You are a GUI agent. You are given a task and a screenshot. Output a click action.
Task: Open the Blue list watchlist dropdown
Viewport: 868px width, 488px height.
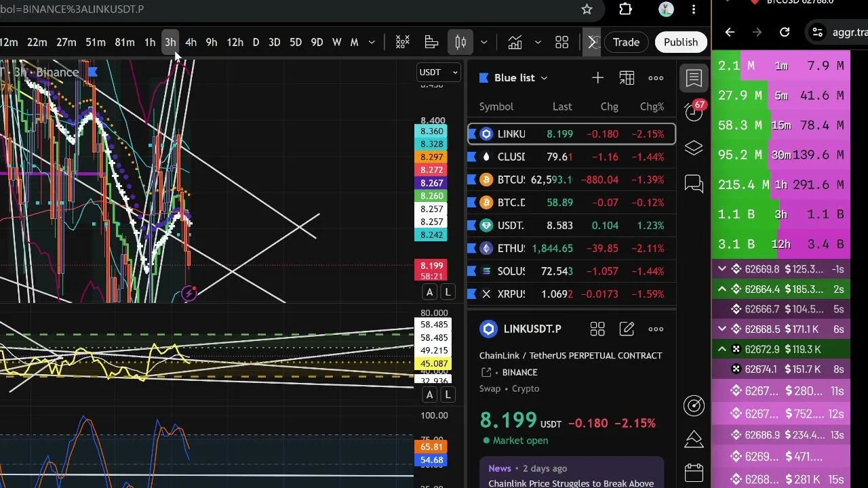[x=513, y=78]
